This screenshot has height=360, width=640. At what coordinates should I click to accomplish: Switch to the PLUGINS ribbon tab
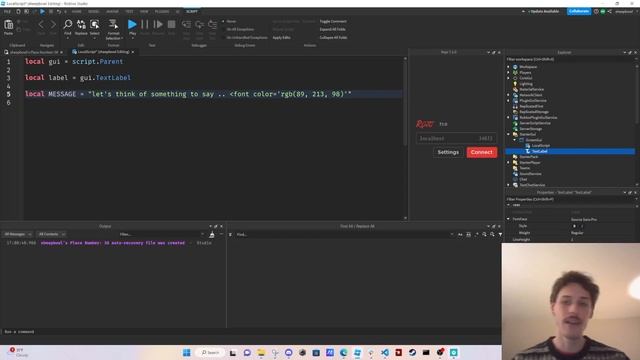click(162, 11)
